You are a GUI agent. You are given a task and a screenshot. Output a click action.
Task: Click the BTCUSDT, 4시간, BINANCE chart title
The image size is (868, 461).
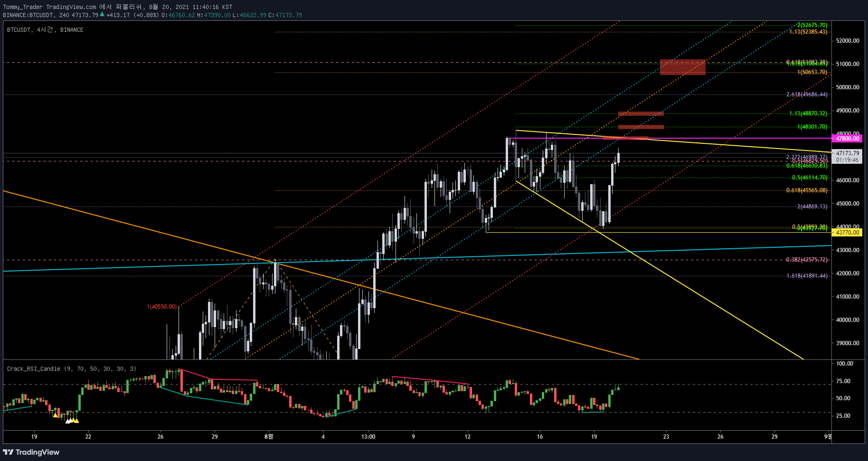[x=45, y=30]
